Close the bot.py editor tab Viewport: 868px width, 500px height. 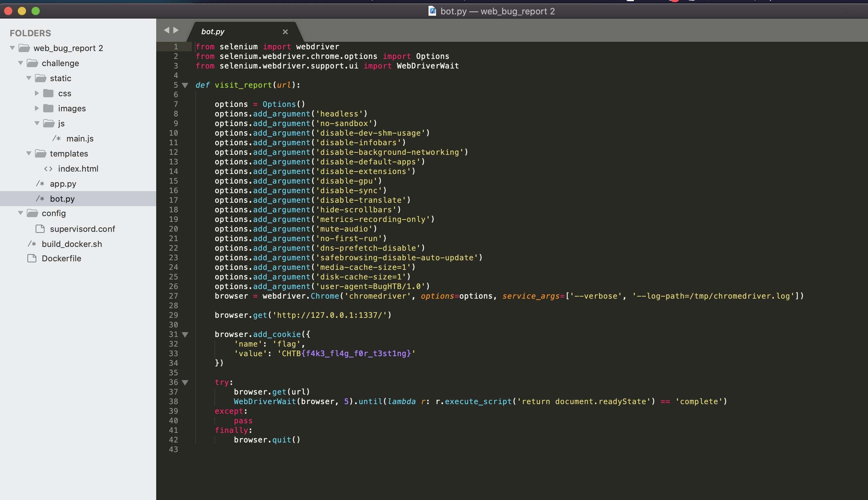click(x=284, y=31)
